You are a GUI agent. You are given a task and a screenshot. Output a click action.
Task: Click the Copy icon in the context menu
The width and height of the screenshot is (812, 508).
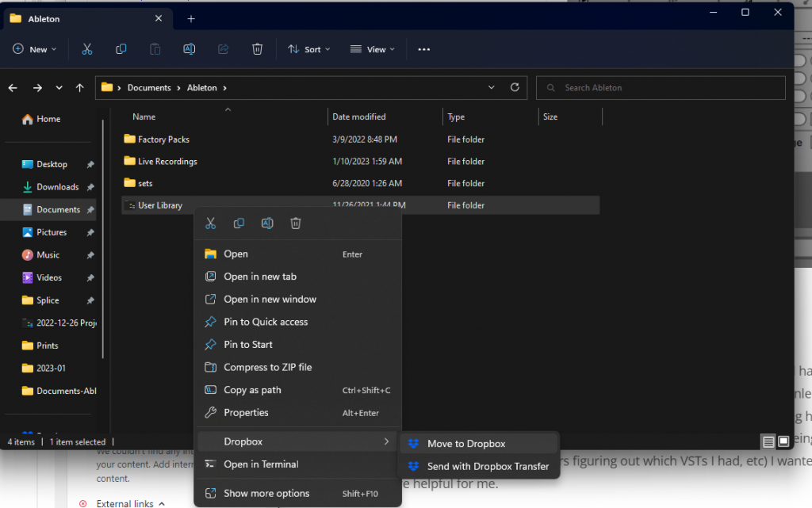[239, 223]
